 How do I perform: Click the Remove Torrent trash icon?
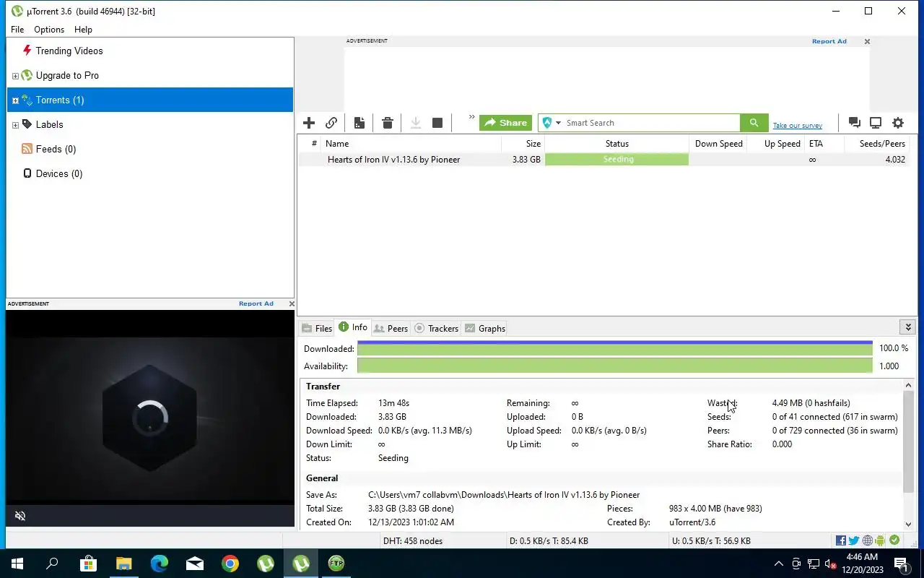[388, 123]
